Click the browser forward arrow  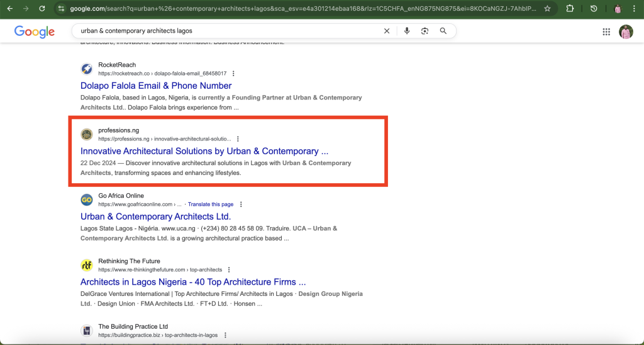coord(26,8)
